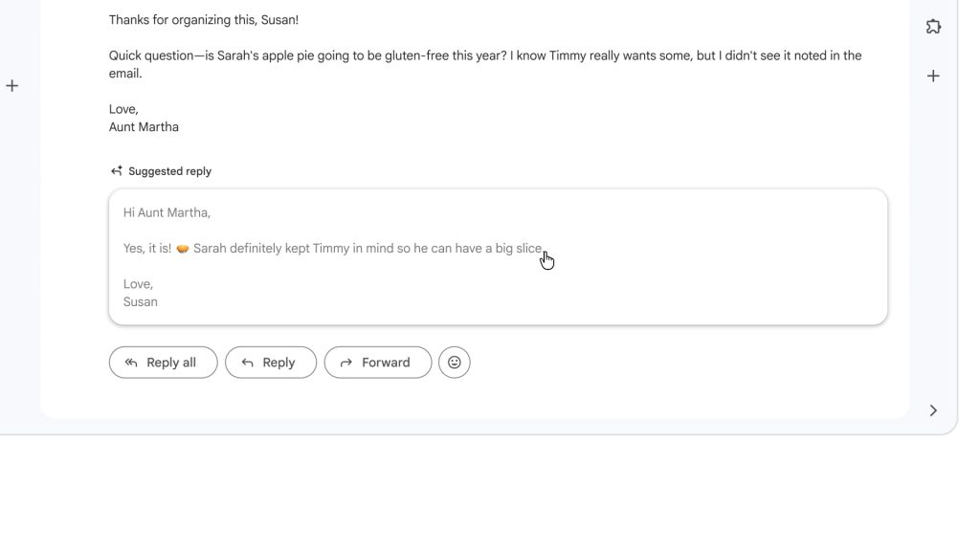
Task: Click the arrow icon beside Suggested reply
Action: [x=115, y=170]
